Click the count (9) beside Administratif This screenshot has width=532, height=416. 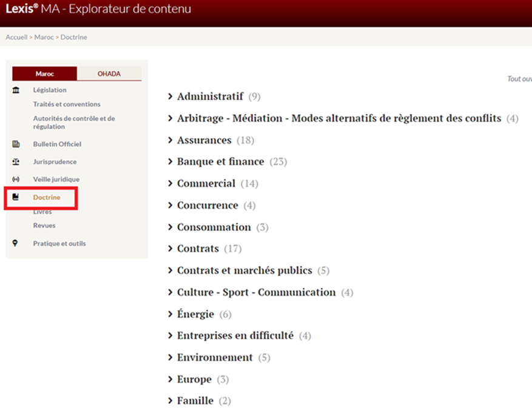click(x=254, y=96)
